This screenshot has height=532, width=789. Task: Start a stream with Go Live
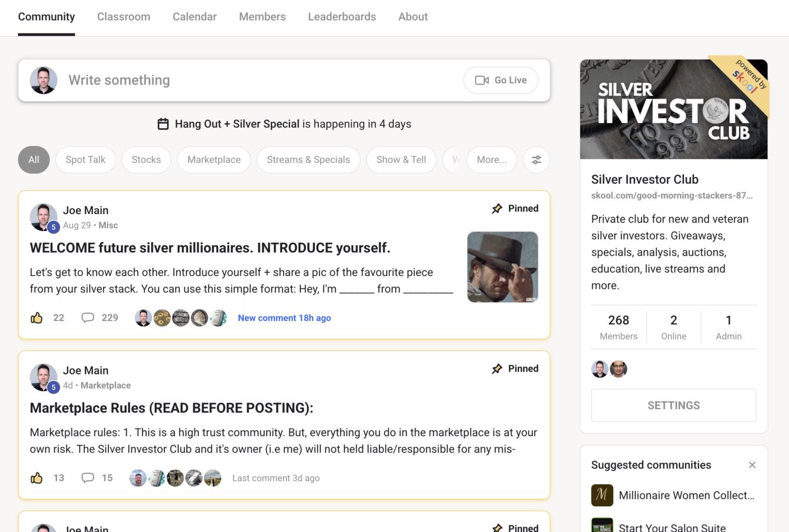[501, 81]
